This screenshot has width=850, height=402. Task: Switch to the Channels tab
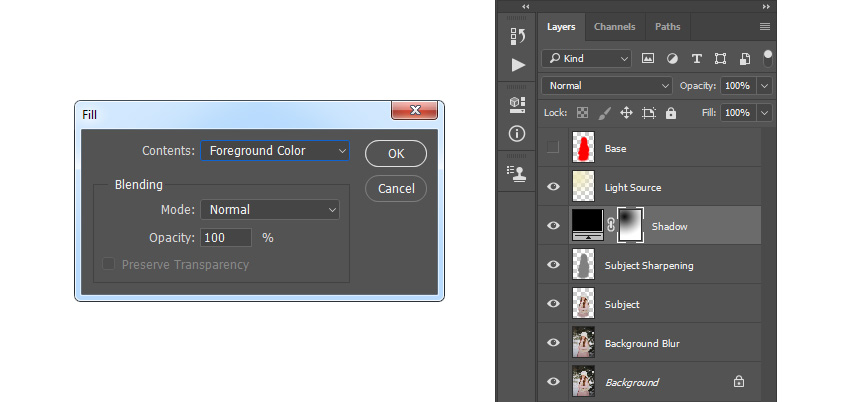tap(614, 27)
